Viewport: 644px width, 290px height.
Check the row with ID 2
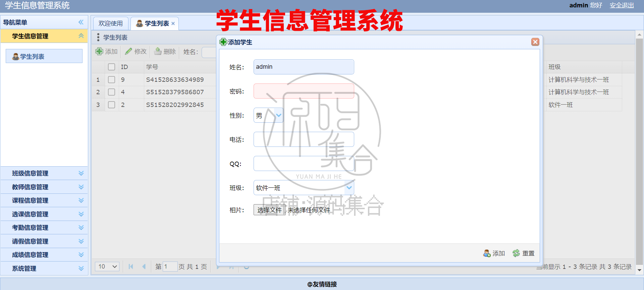[x=112, y=105]
